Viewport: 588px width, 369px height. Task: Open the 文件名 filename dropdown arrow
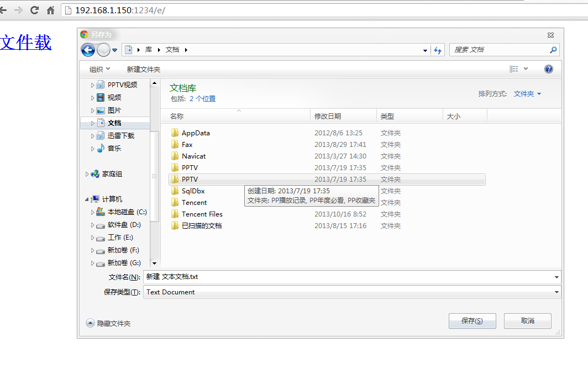[x=556, y=277]
